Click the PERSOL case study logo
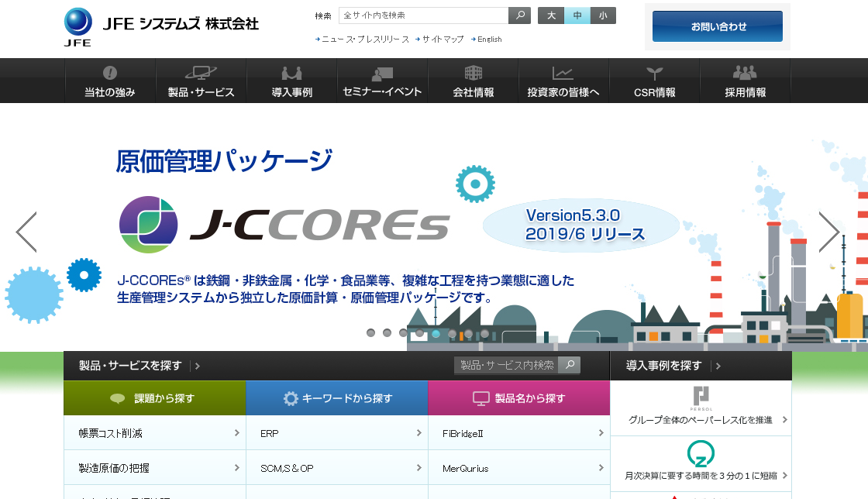Screen dimensions: 868x499 pyautogui.click(x=701, y=398)
